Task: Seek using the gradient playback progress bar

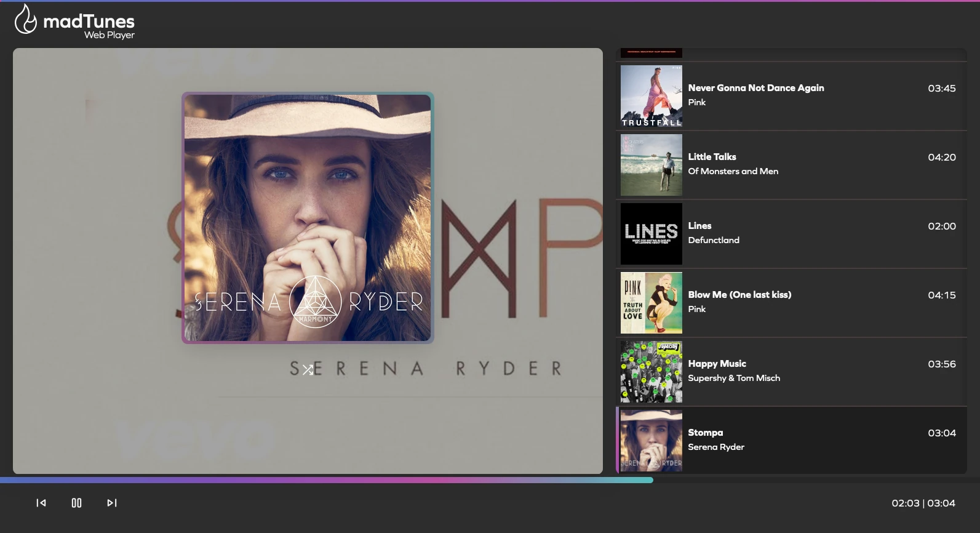Action: point(326,480)
